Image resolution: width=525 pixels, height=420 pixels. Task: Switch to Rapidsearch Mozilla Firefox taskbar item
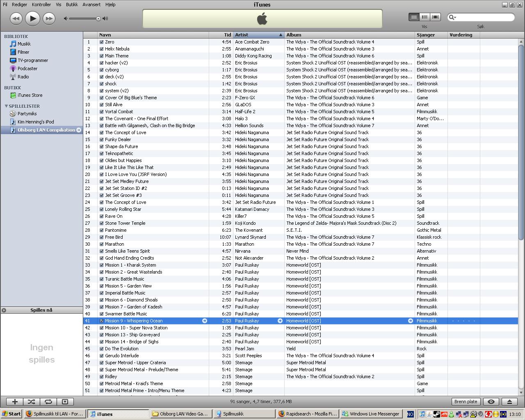[308, 414]
